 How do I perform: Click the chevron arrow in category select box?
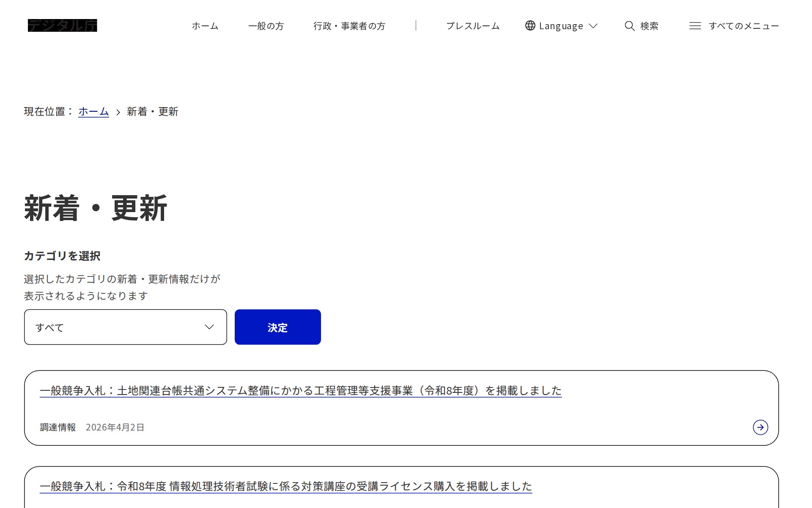click(209, 327)
